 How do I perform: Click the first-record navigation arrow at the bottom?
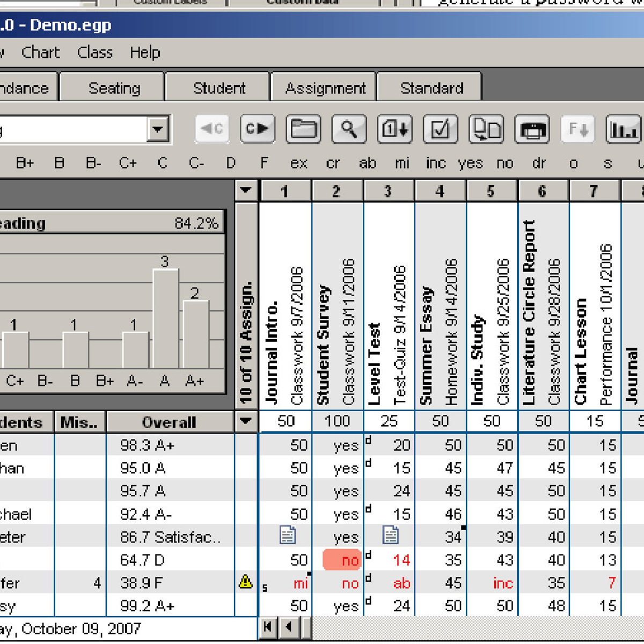click(267, 626)
